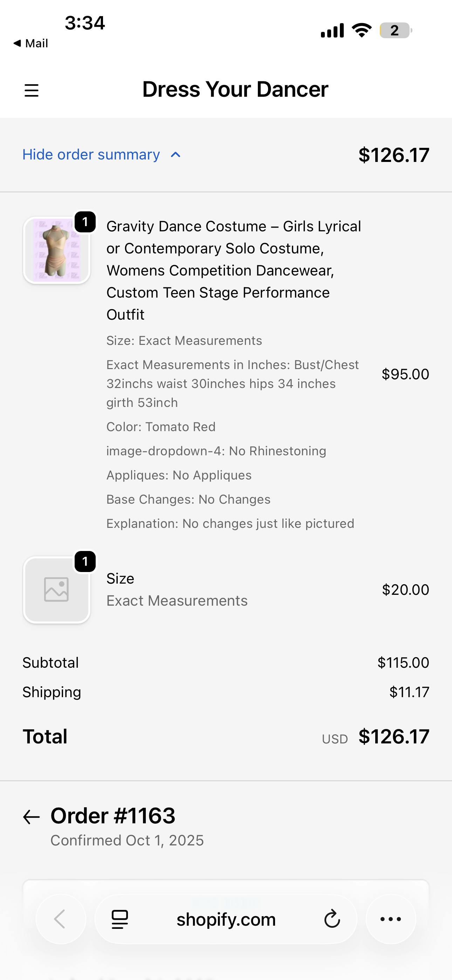Tap Hide order summary link

(91, 155)
